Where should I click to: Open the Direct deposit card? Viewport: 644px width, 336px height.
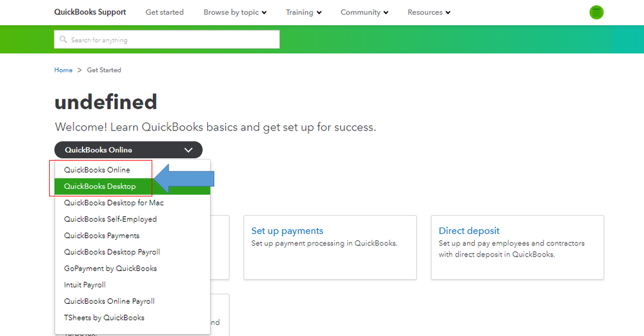[517, 247]
